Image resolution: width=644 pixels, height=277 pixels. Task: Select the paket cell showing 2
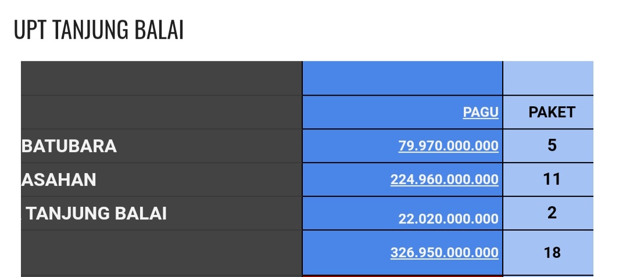click(x=548, y=213)
